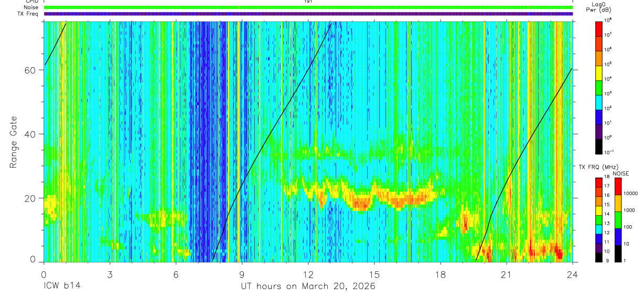The image size is (644, 297).
Task: Click the blue TX Freq strip above the plot
Action: [x=308, y=14]
